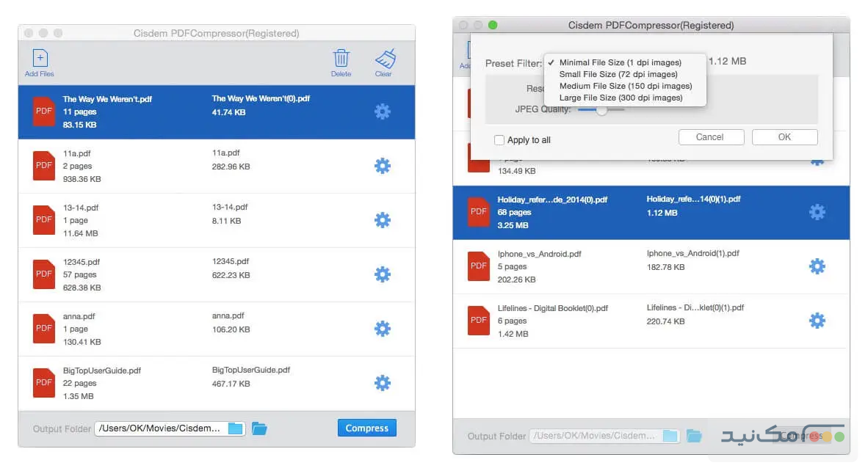
Task: Open settings gear for Lifelines Digital Booklet
Action: (x=817, y=321)
